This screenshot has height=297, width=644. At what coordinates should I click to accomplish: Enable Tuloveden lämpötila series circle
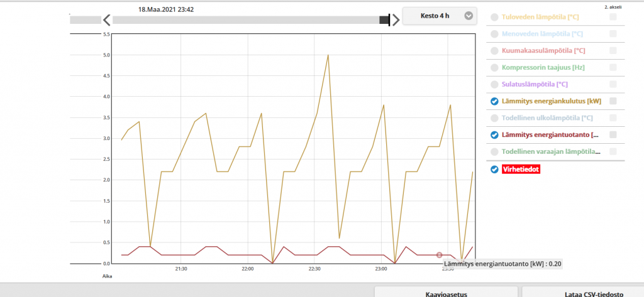coord(494,18)
